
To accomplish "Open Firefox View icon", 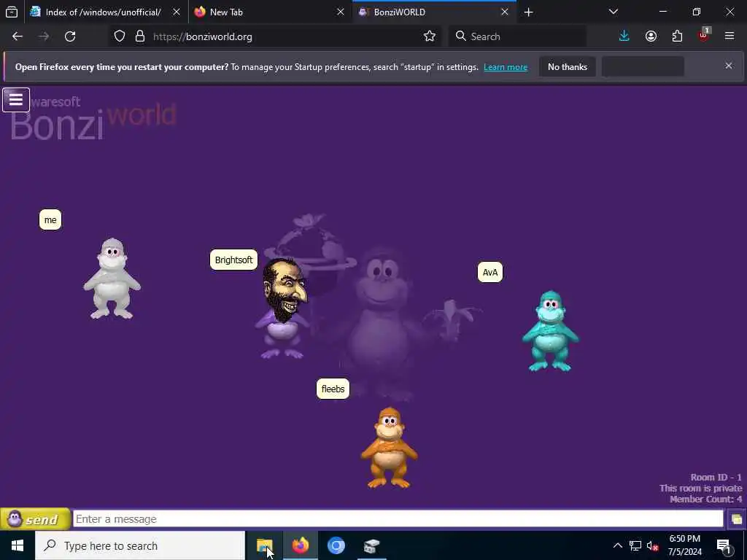I will (x=12, y=12).
